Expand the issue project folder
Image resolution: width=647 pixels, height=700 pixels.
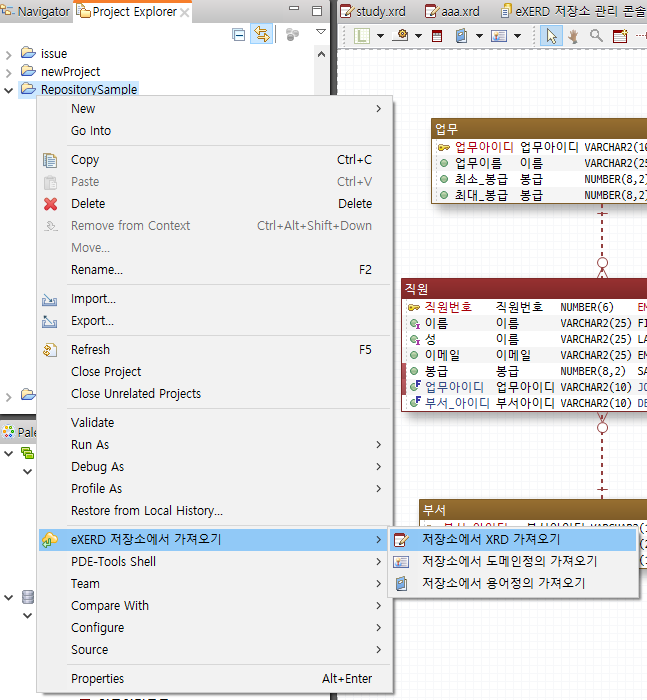(8, 54)
